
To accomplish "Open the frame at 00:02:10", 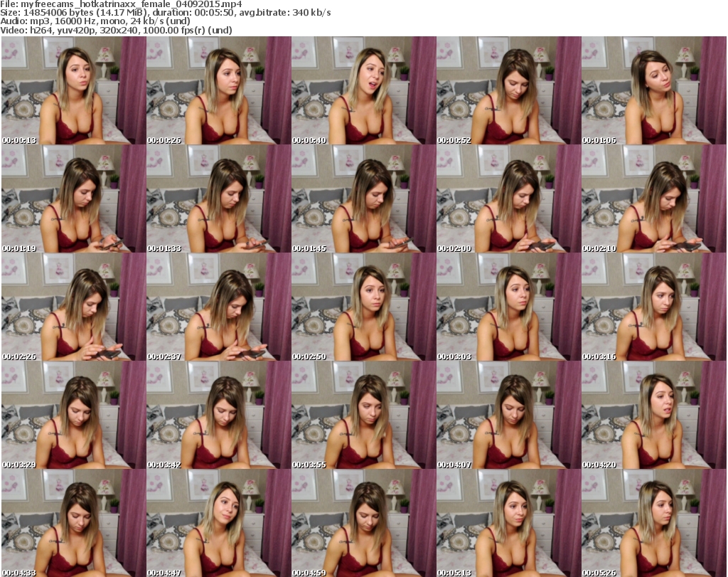I will tap(654, 198).
